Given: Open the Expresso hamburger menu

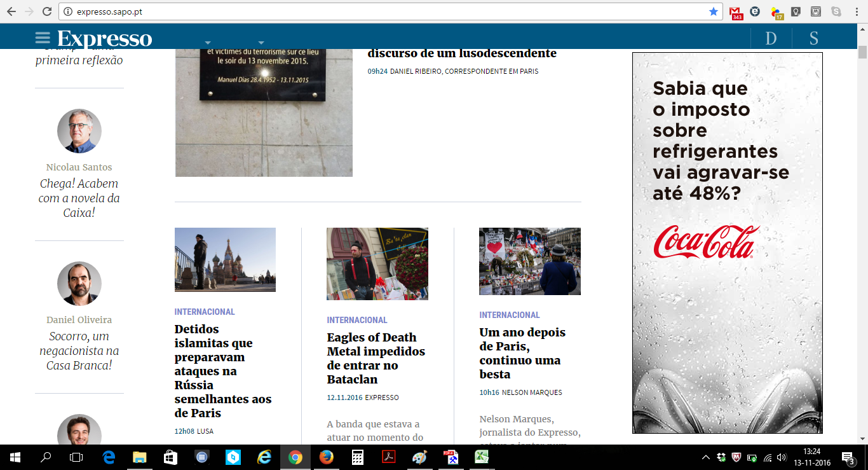Looking at the screenshot, I should click(x=43, y=38).
